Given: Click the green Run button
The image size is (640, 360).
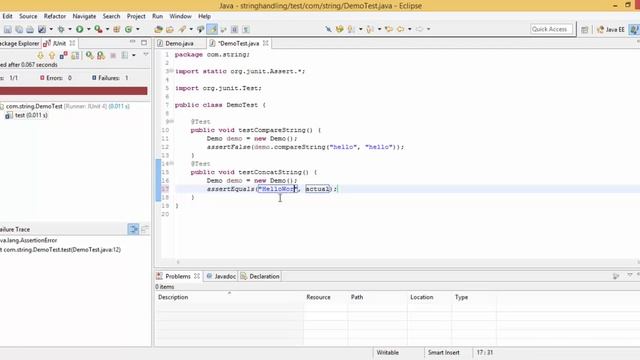Looking at the screenshot, I should (x=80, y=29).
